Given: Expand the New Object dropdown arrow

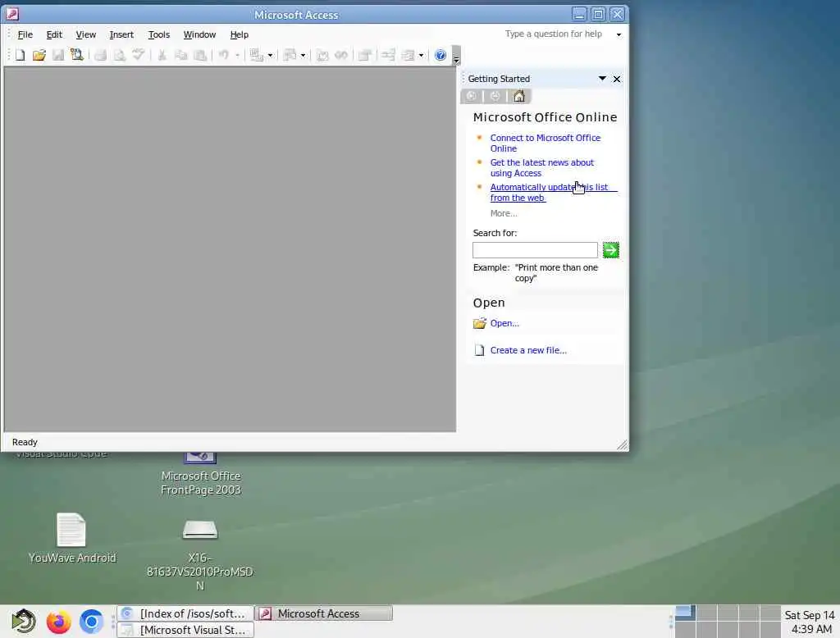Looking at the screenshot, I should (421, 55).
